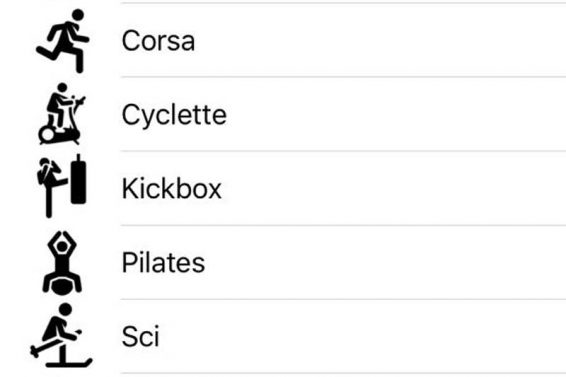
Task: Tap the skier figure icon
Action: pos(61,335)
